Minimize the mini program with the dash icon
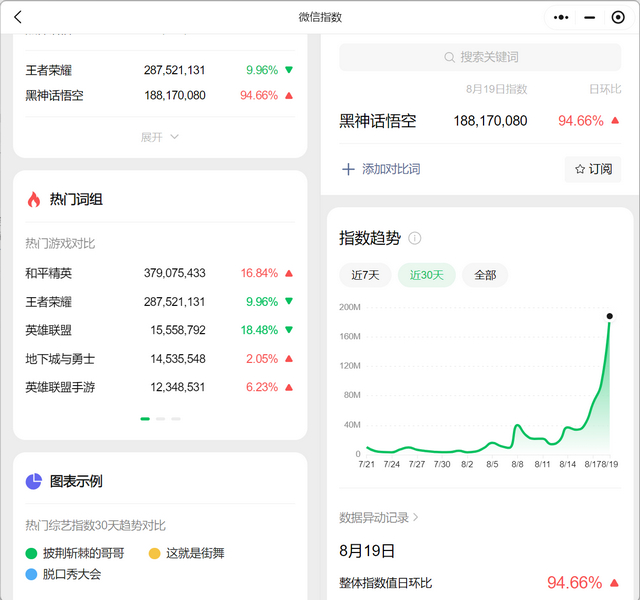The image size is (640, 600). point(589,17)
